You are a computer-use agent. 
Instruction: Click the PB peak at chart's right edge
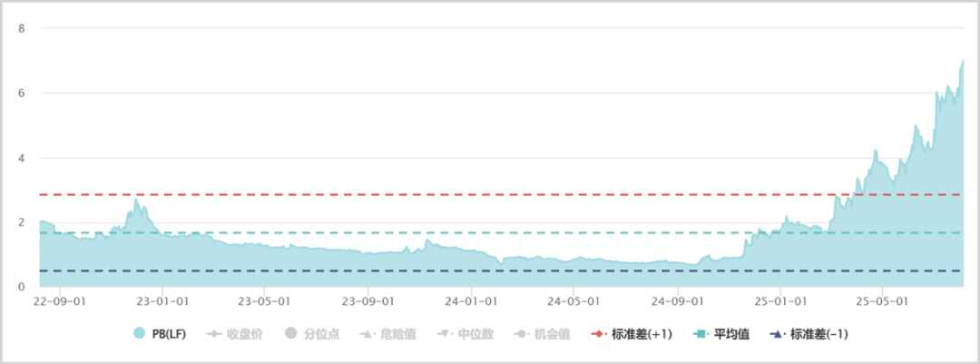click(963, 61)
